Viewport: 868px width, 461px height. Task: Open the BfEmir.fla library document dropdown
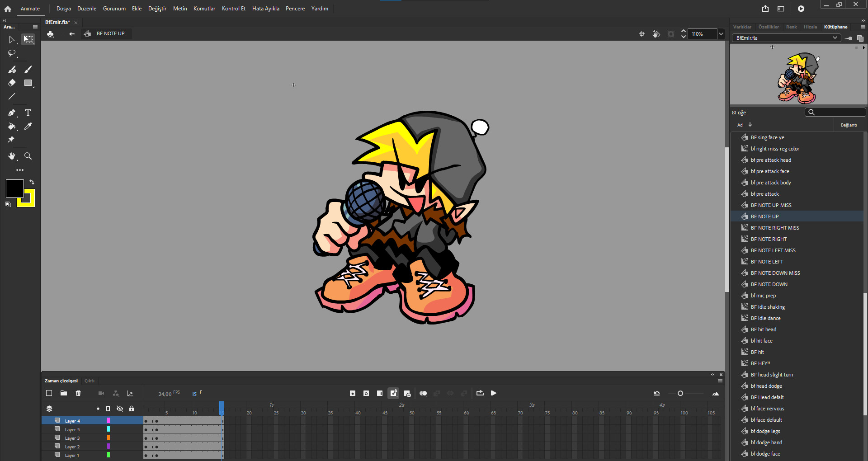tap(786, 38)
